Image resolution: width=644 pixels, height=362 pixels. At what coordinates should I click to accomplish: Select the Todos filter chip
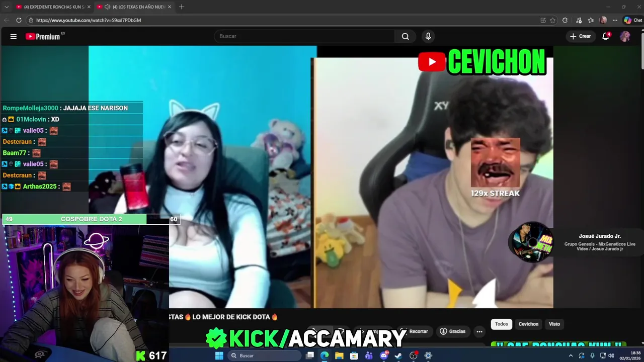pos(502,324)
